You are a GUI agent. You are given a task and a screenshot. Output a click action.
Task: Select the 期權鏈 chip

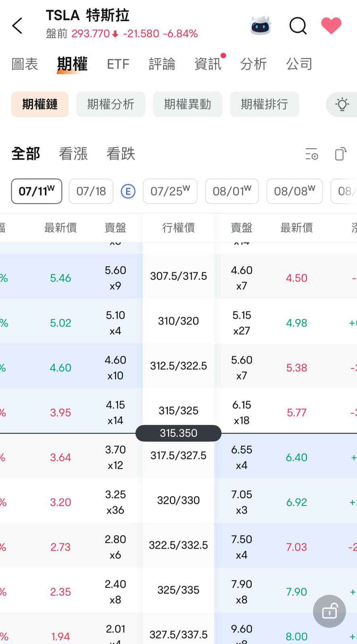click(40, 104)
